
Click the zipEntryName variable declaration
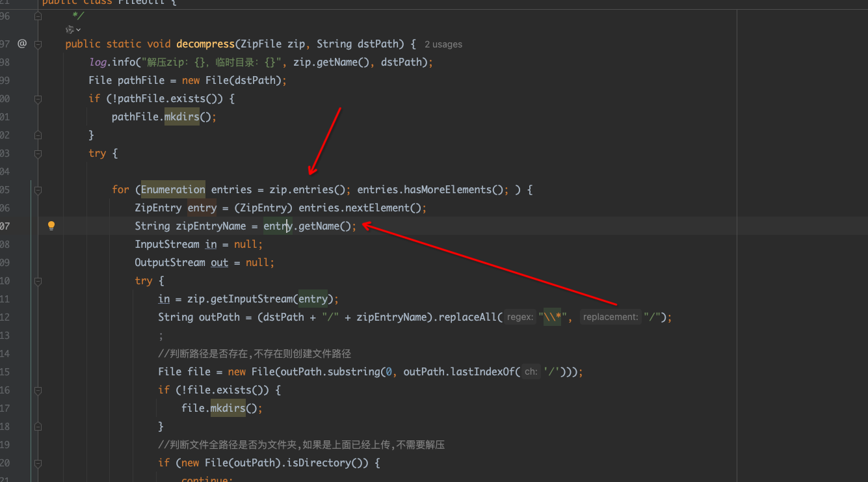(211, 226)
